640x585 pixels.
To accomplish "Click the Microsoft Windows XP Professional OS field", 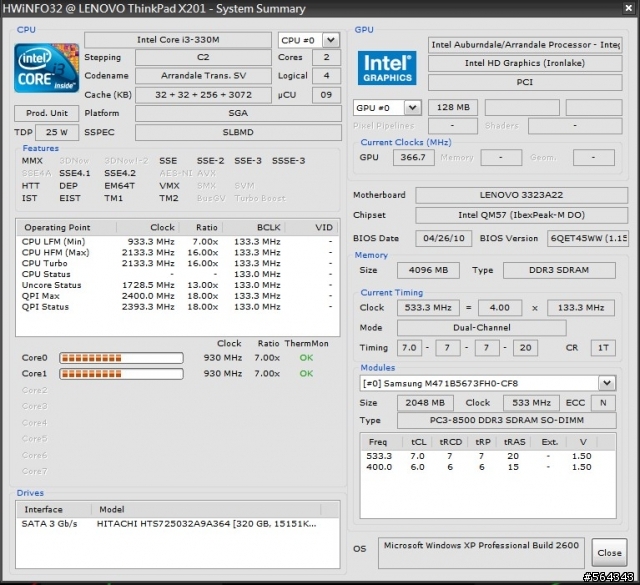I will 481,553.
